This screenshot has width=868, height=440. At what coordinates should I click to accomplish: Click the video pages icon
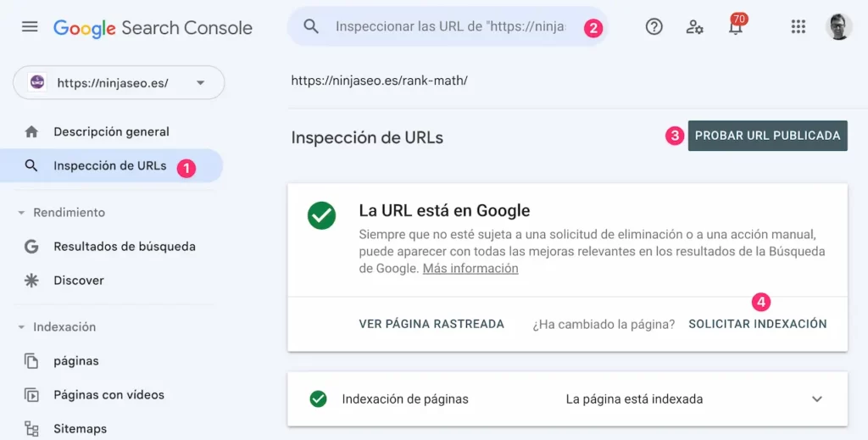point(31,394)
